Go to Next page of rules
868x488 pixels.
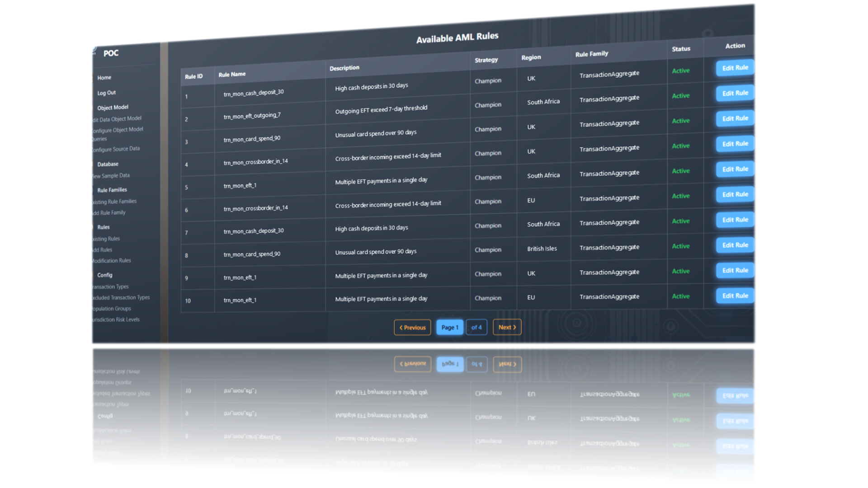[x=507, y=327]
